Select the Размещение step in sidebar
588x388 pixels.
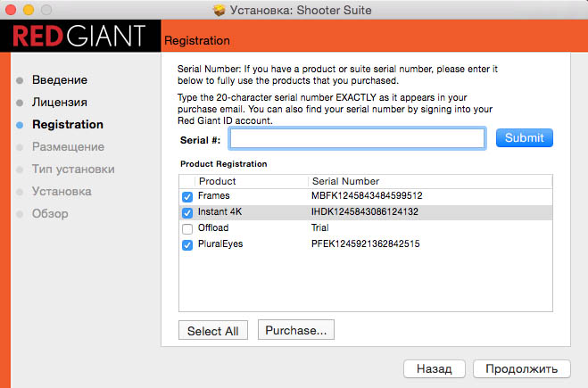(68, 146)
